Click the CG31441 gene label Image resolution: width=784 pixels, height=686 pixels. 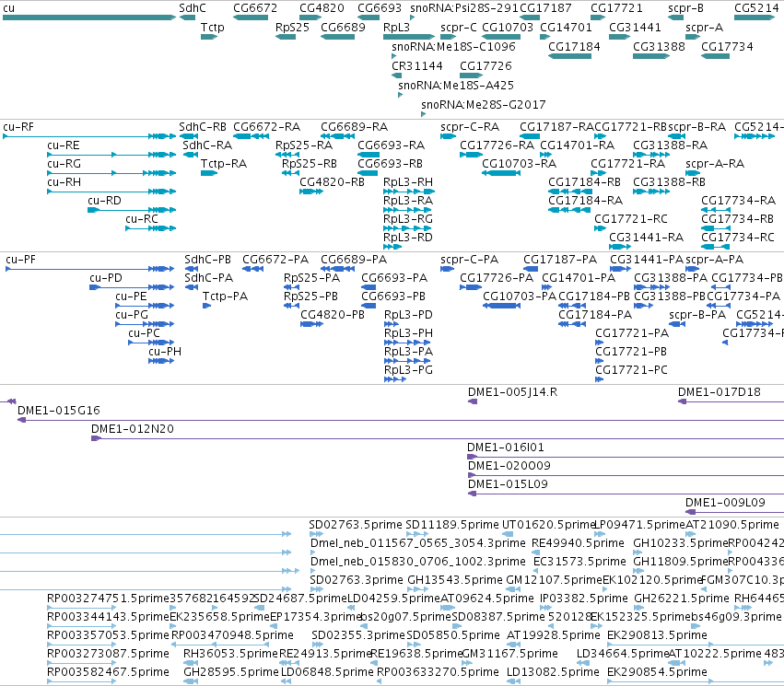(x=635, y=28)
